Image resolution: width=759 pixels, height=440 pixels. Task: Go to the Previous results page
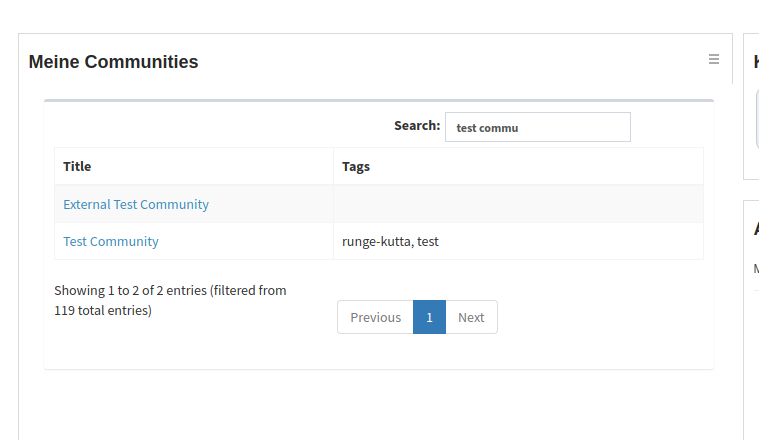pos(376,317)
